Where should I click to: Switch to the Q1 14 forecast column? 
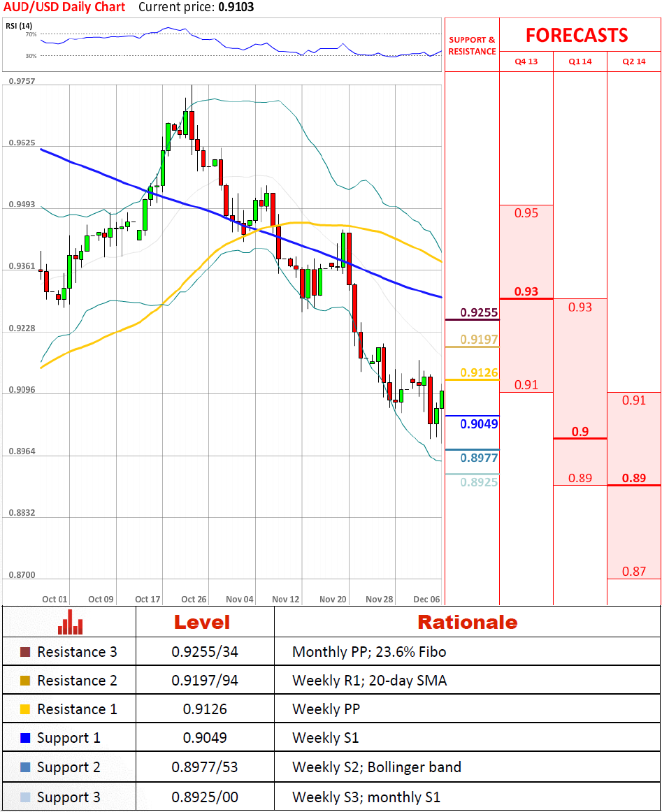point(580,61)
